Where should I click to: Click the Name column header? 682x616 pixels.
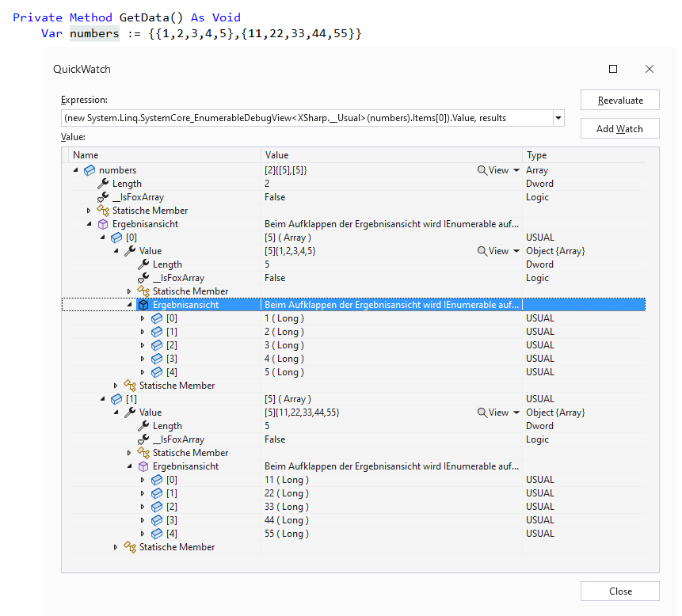pos(165,155)
